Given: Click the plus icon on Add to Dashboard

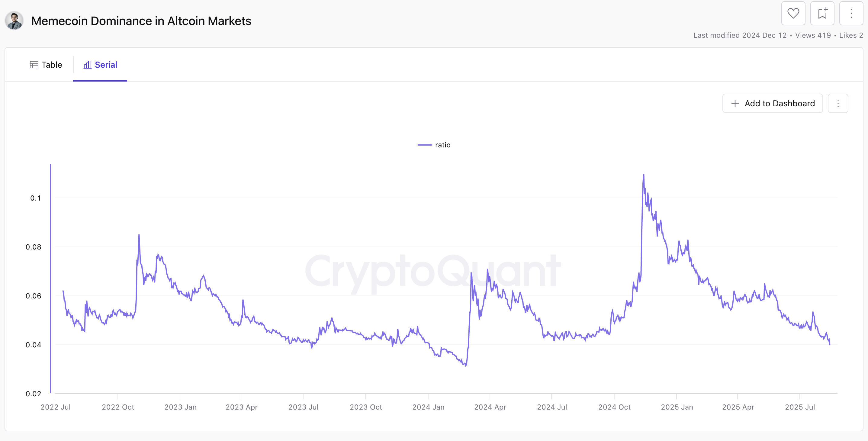Looking at the screenshot, I should coord(735,103).
